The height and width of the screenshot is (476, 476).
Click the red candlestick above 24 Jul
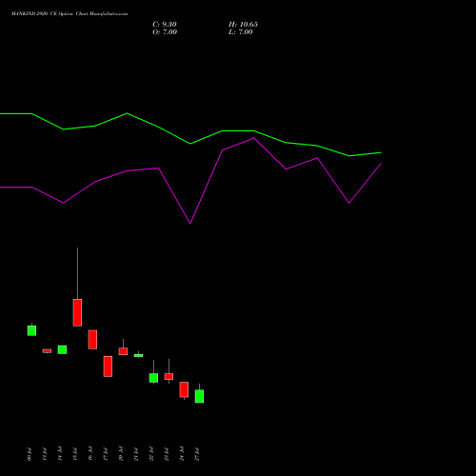[184, 389]
